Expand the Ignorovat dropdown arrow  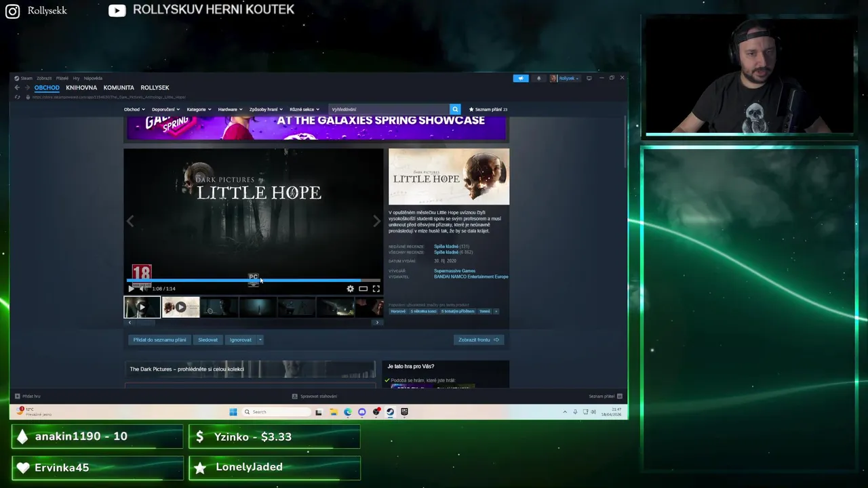(260, 340)
